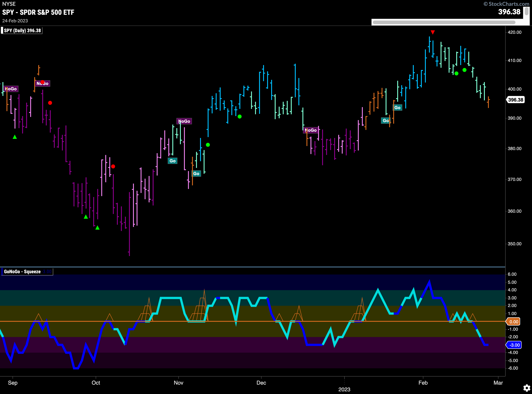Image resolution: width=532 pixels, height=394 pixels.
Task: Click the vertical scrollbar thumb at top right
Action: click(x=526, y=11)
